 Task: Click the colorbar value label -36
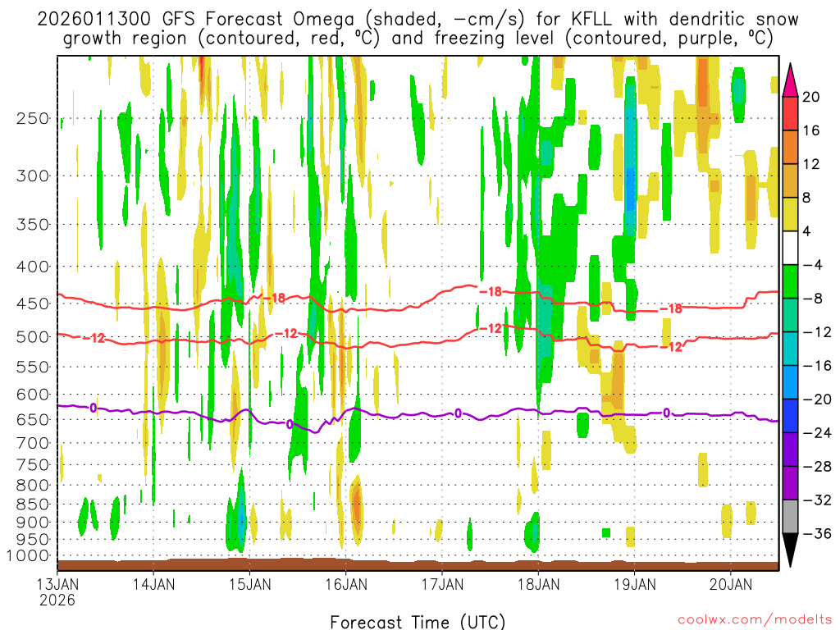(817, 533)
